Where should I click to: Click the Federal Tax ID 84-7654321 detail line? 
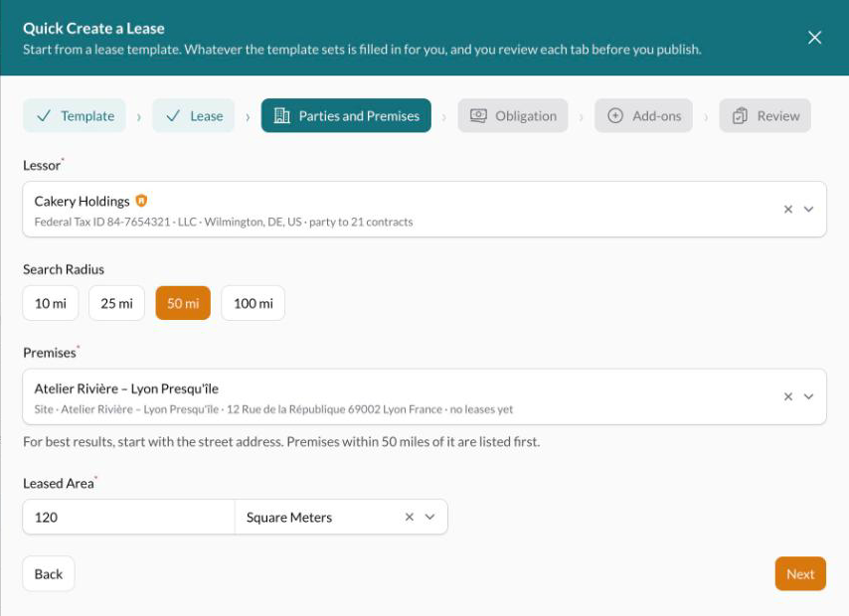(x=223, y=222)
